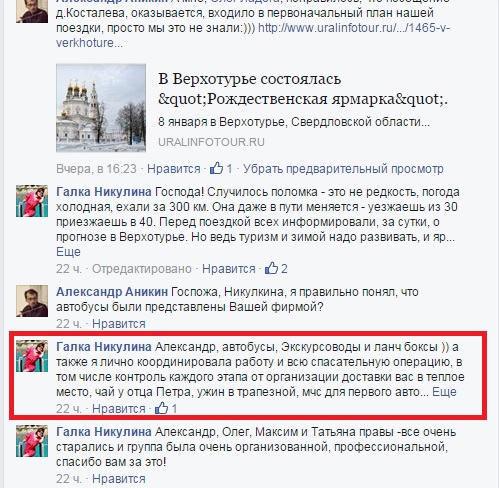This screenshot has height=488, width=499.
Task: Open the Verkhoturye church preview thumbnail
Action: 101,108
